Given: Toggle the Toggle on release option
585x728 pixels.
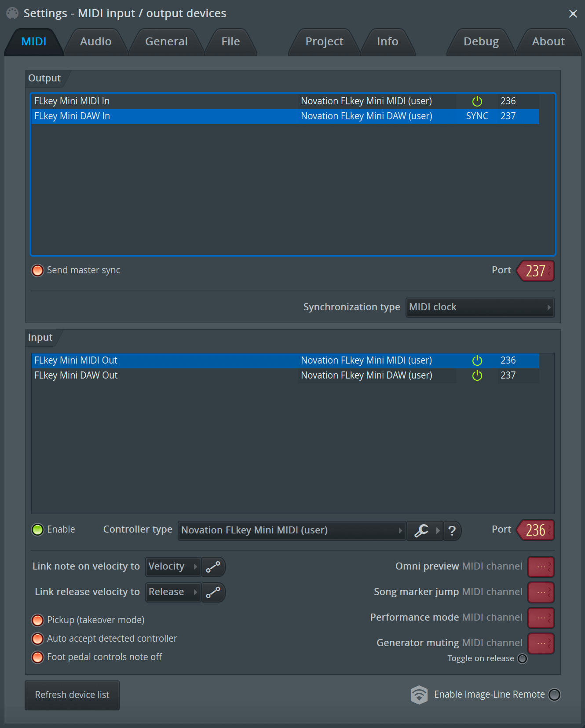Looking at the screenshot, I should coord(522,658).
